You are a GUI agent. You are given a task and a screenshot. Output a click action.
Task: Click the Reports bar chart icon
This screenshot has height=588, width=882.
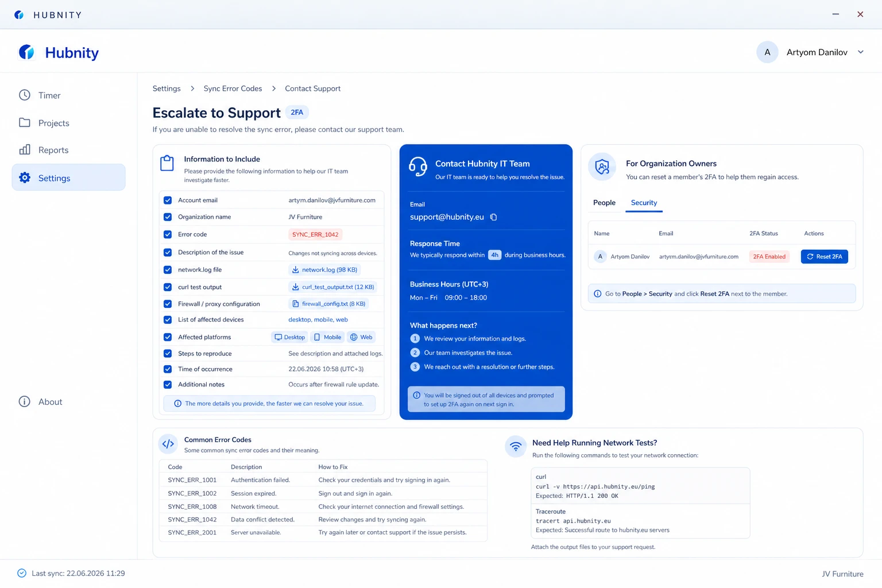(x=25, y=150)
